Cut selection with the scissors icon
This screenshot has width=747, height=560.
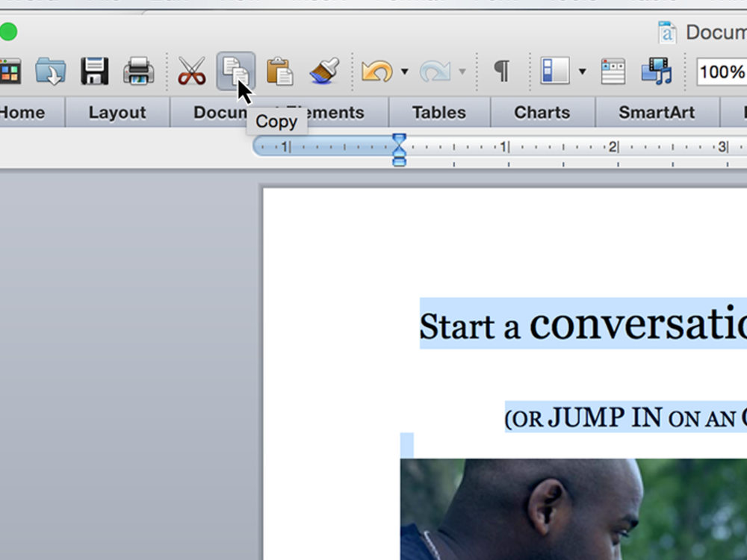click(191, 72)
